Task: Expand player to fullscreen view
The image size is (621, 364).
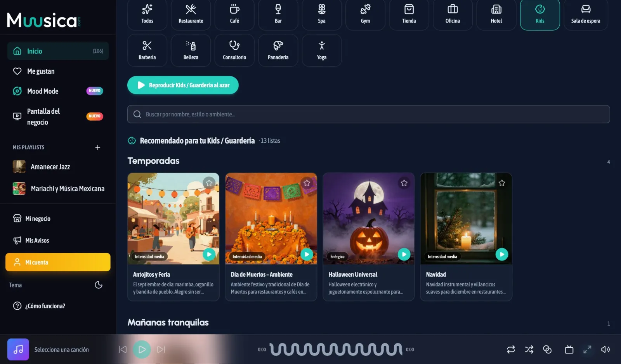Action: [x=587, y=349]
